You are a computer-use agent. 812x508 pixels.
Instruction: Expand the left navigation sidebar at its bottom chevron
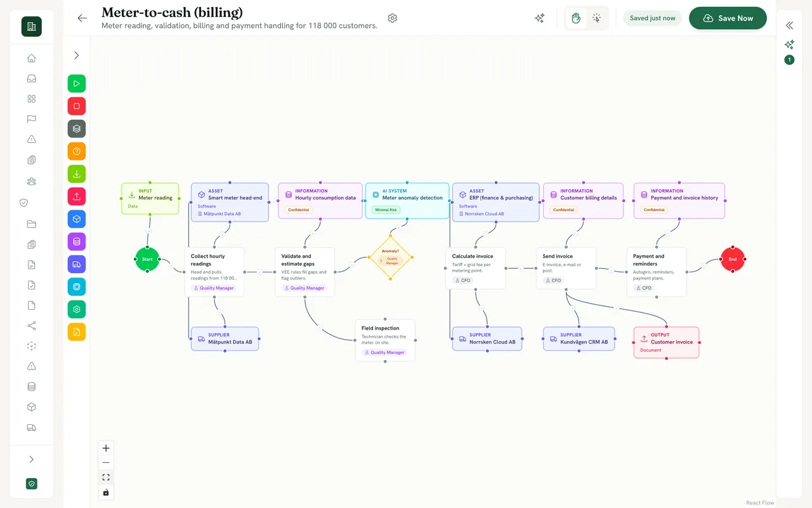(32, 460)
